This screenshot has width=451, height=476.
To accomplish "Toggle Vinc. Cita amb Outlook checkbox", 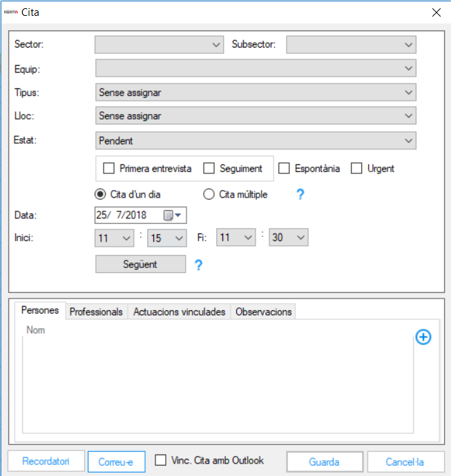I will tap(161, 461).
